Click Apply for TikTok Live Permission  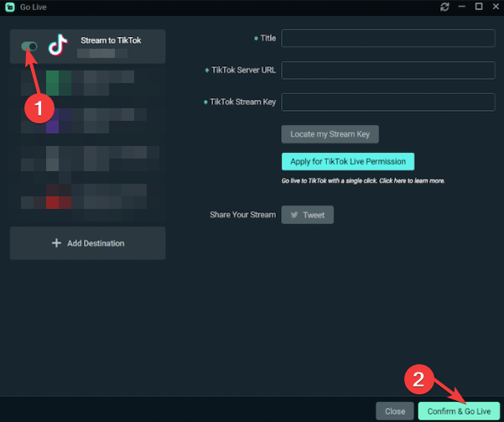348,161
